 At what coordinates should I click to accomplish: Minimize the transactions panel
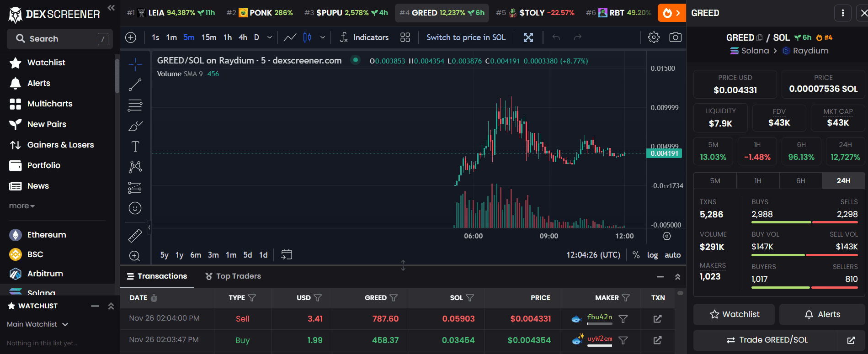pyautogui.click(x=660, y=277)
